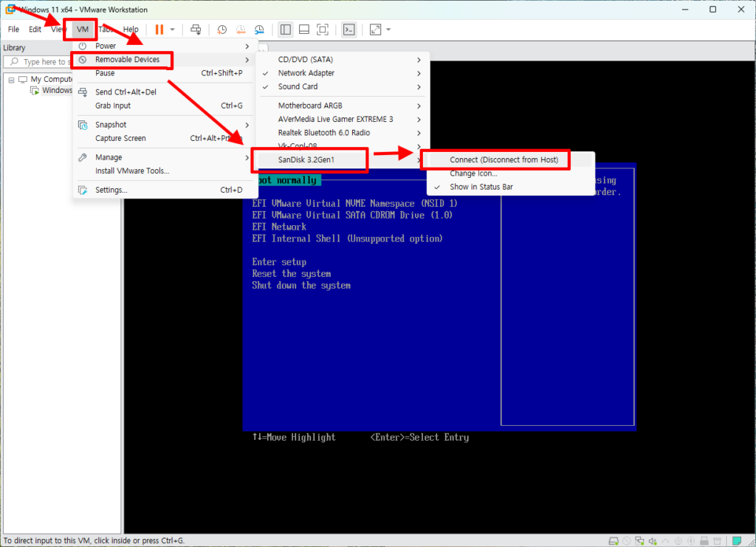Screen dimensions: 756x547
Task: Click the Enter Full Screen toolbar icon
Action: pos(323,30)
